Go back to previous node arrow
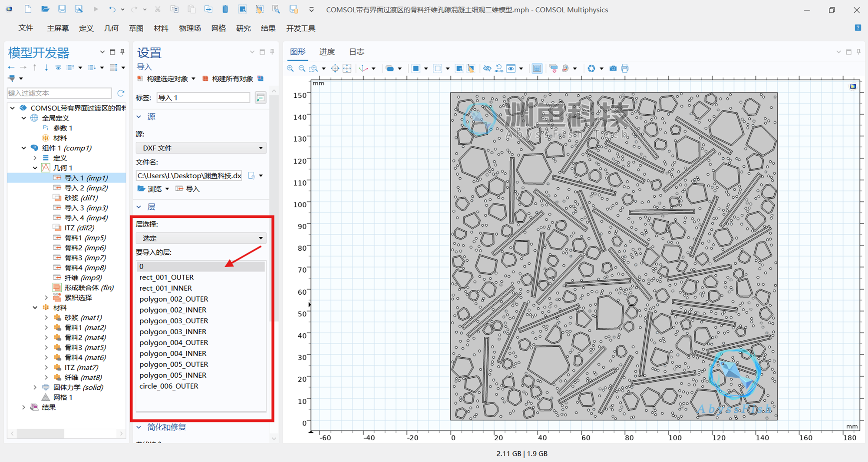The height and width of the screenshot is (462, 868). point(11,67)
